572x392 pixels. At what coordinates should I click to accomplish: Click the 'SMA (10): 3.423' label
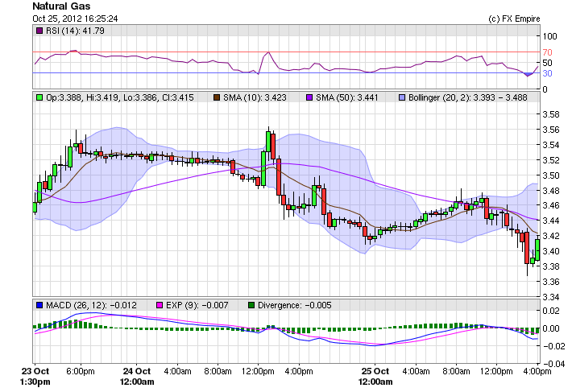click(x=255, y=97)
